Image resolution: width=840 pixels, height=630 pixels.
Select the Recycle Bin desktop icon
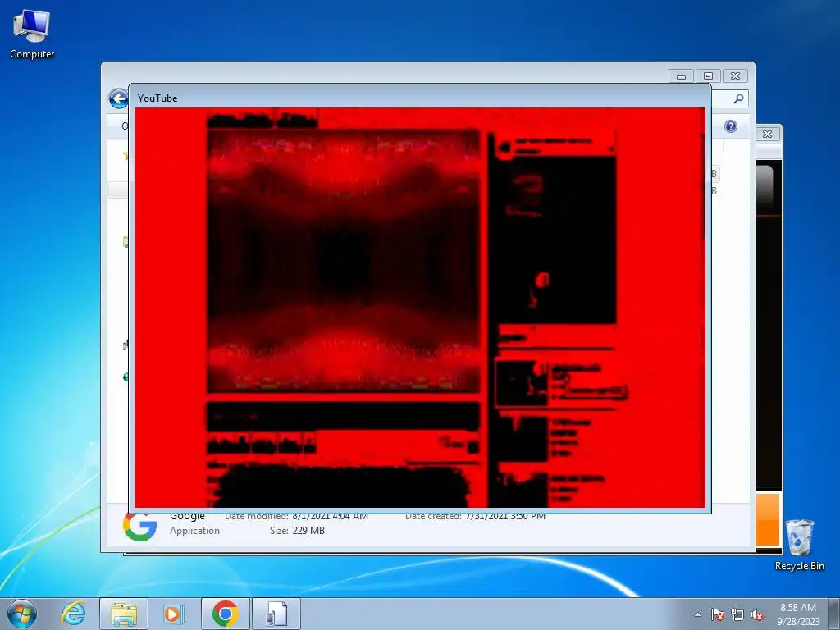(799, 545)
